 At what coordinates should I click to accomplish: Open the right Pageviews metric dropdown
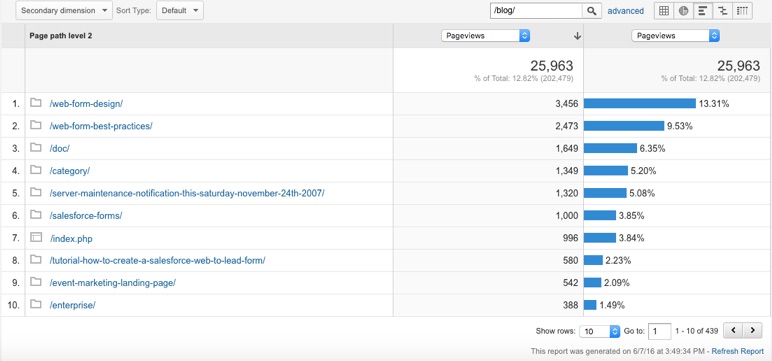coord(676,35)
